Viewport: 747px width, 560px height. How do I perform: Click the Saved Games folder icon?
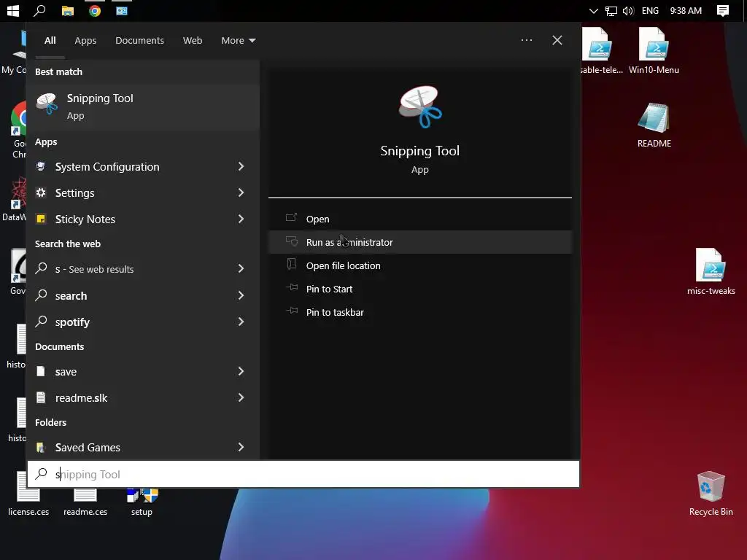tap(41, 447)
